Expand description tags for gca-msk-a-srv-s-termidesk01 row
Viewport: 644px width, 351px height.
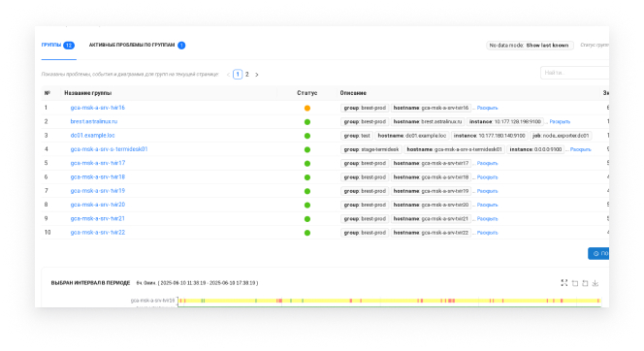point(580,150)
